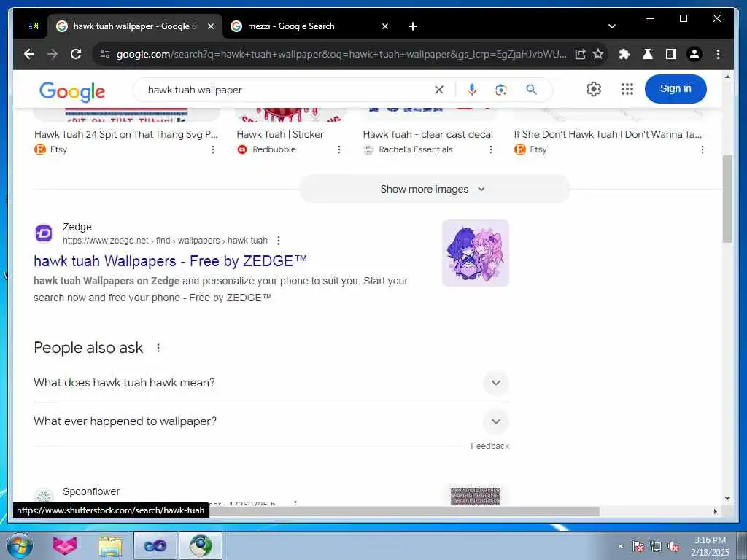Toggle the browser side panel icon
The height and width of the screenshot is (560, 747).
point(671,54)
